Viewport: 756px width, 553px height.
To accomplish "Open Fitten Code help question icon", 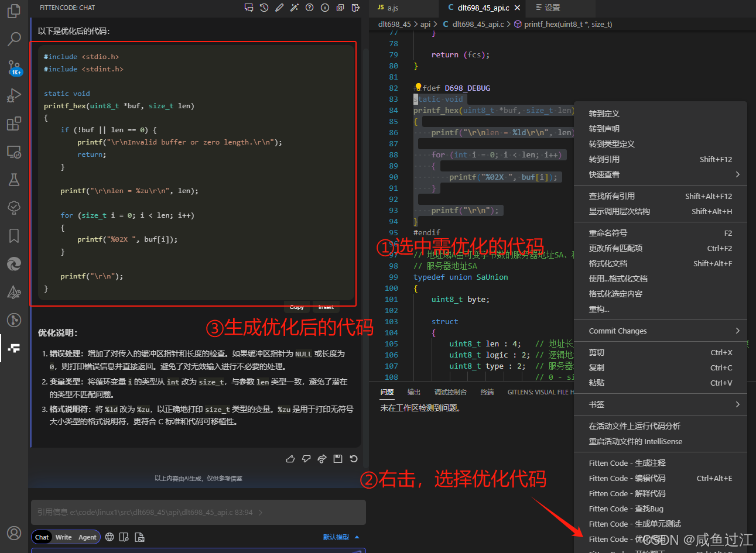I will click(310, 8).
